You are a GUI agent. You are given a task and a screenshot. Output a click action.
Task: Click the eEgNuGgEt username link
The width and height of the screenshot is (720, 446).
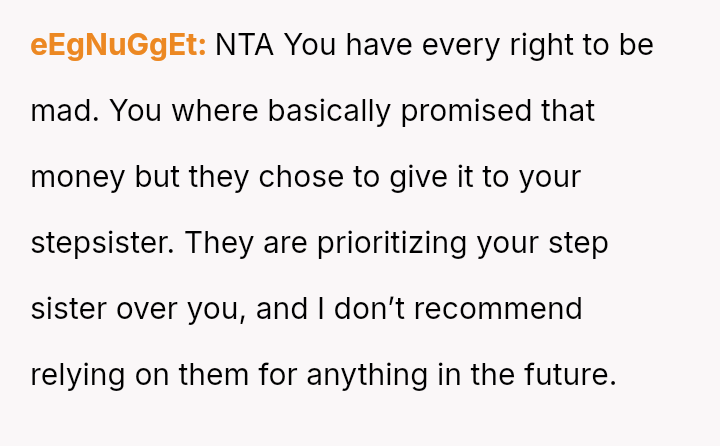point(118,45)
